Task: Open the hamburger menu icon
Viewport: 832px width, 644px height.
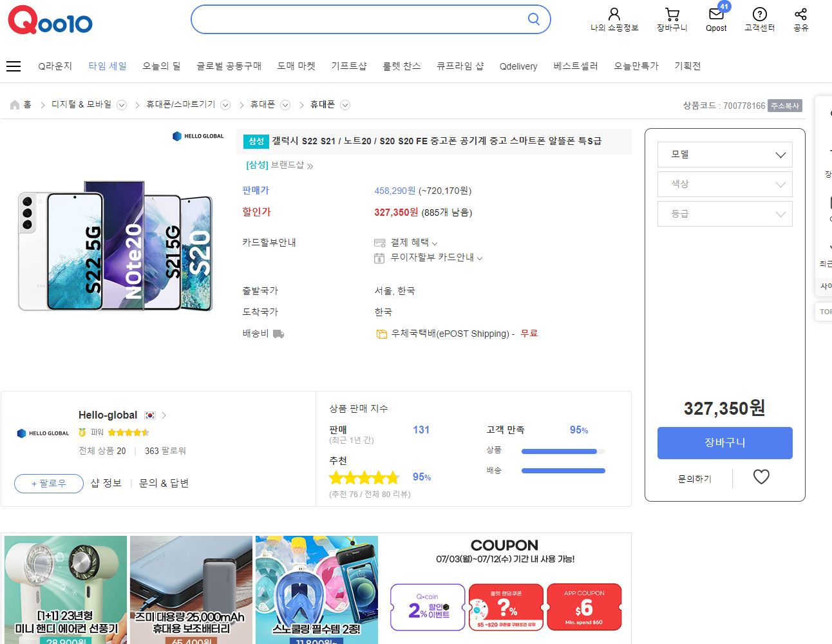Action: point(14,66)
